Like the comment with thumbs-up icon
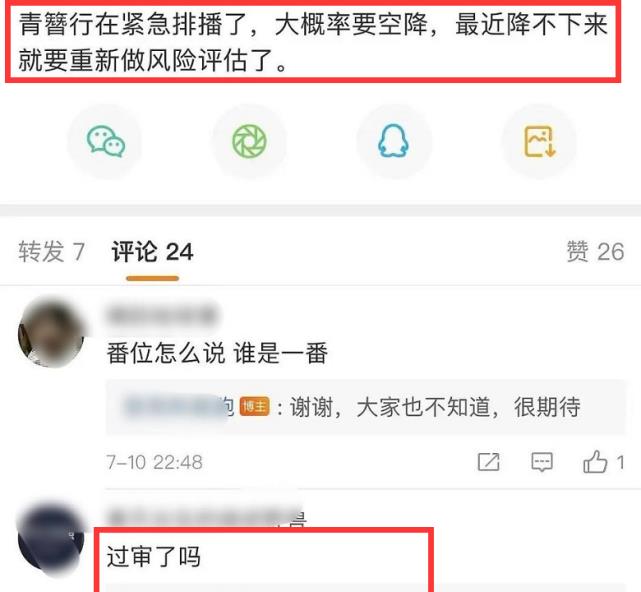This screenshot has height=592, width=641. pos(595,462)
